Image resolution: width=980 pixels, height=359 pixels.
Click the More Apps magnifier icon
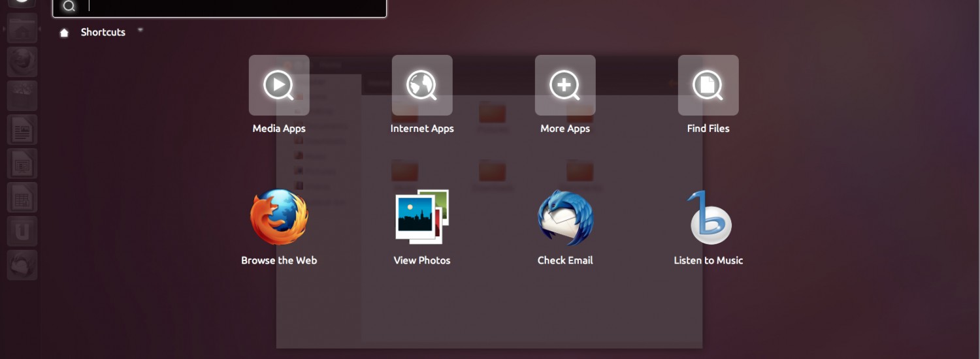(565, 86)
